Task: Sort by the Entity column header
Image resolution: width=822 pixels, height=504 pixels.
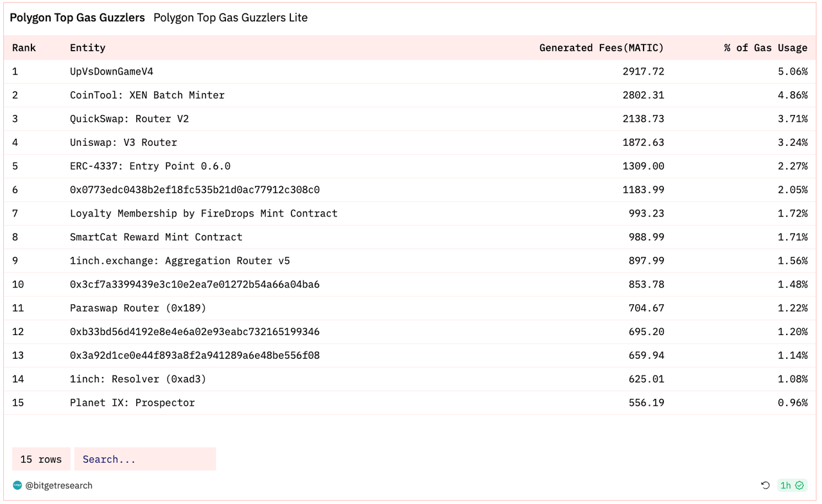Action: click(x=87, y=48)
